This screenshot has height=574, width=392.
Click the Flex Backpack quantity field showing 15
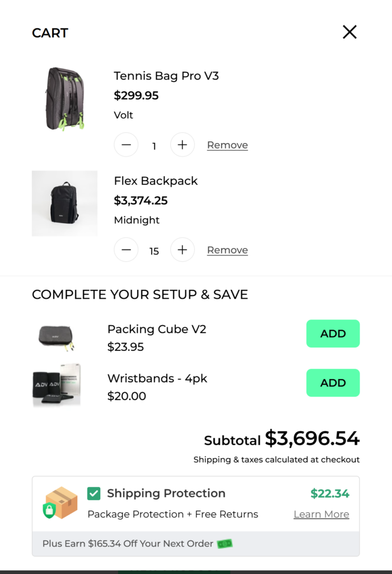pos(154,251)
